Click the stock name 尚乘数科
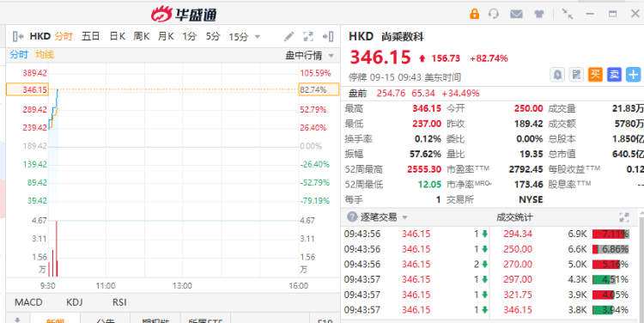This screenshot has width=644, height=323. [x=402, y=37]
